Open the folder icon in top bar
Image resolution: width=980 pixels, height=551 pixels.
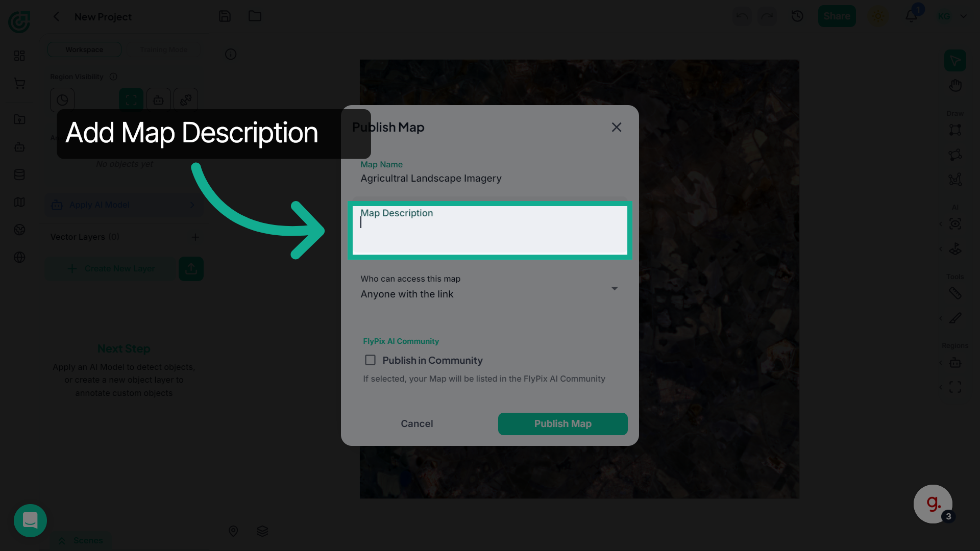pyautogui.click(x=255, y=16)
